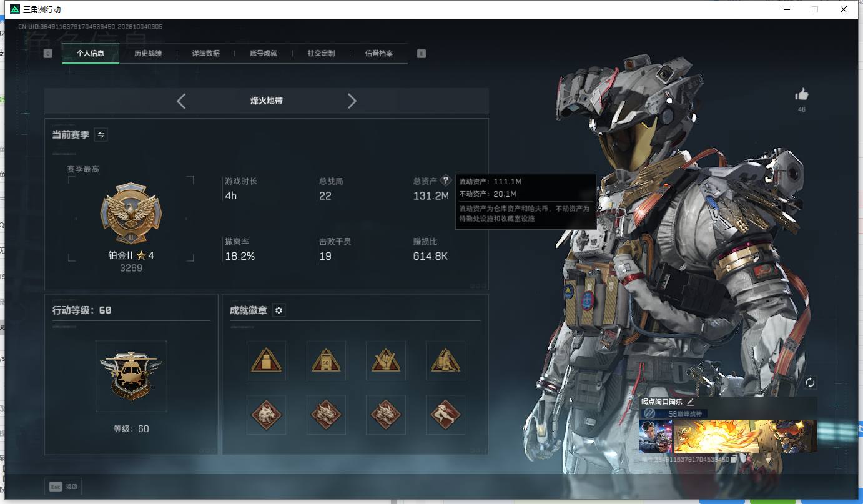Select the running figure achievement badge

[x=446, y=415]
